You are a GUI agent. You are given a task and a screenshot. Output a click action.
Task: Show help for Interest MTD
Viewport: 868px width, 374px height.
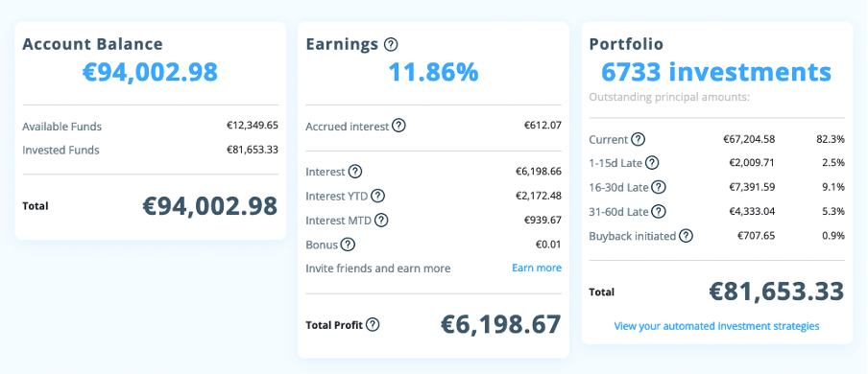(x=381, y=221)
